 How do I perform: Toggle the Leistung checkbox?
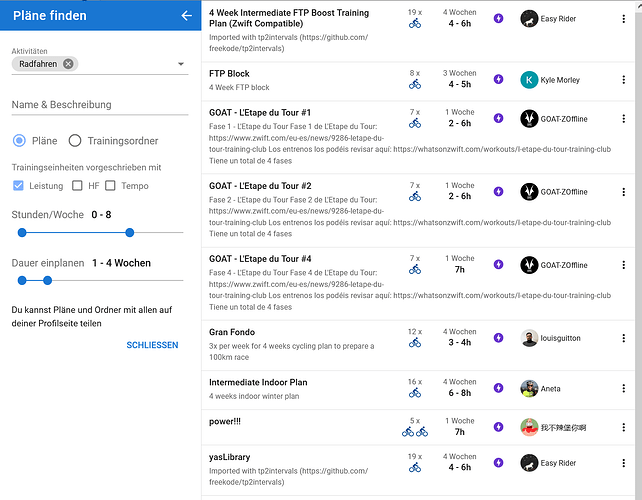tap(18, 186)
